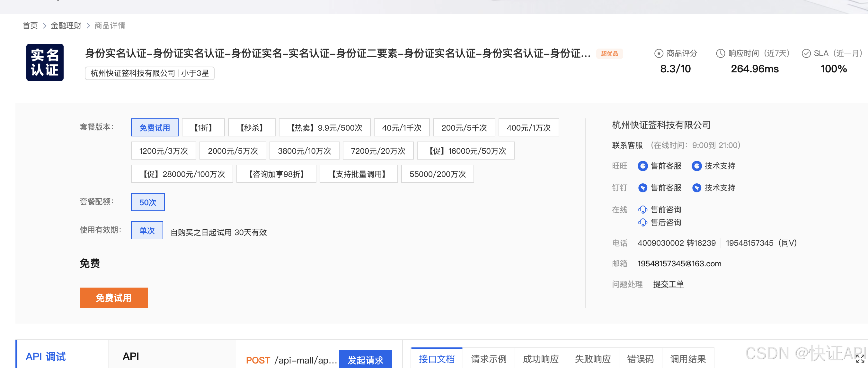Image resolution: width=868 pixels, height=368 pixels.
Task: Switch to the 请求示例 tab
Action: click(x=488, y=359)
